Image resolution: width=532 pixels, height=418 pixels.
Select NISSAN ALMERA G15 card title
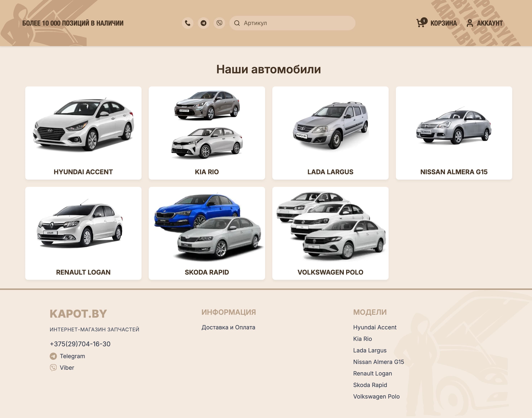[454, 172]
